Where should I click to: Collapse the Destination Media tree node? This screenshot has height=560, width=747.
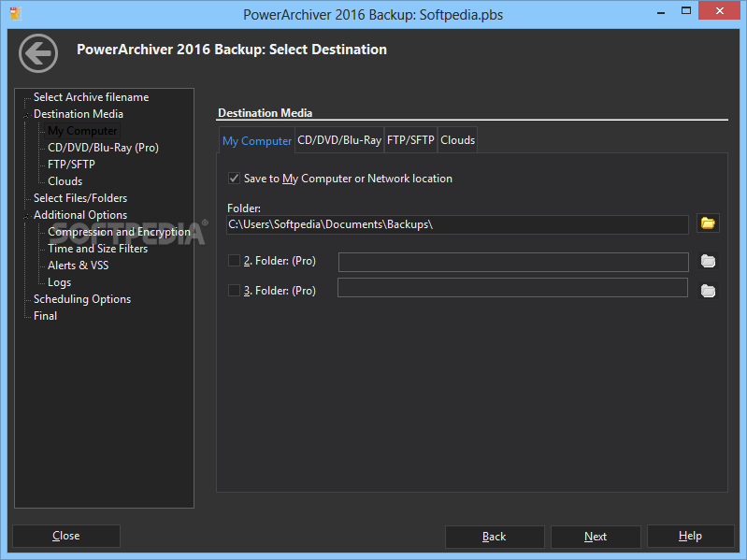tap(26, 115)
